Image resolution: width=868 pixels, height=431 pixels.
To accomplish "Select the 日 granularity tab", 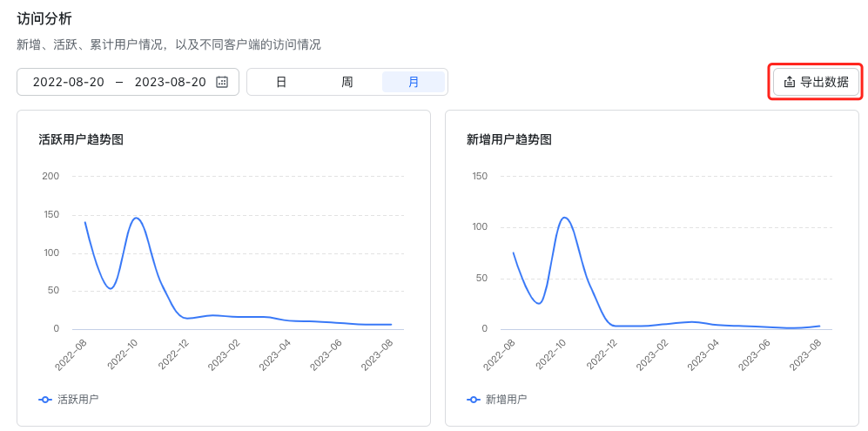I will point(281,82).
